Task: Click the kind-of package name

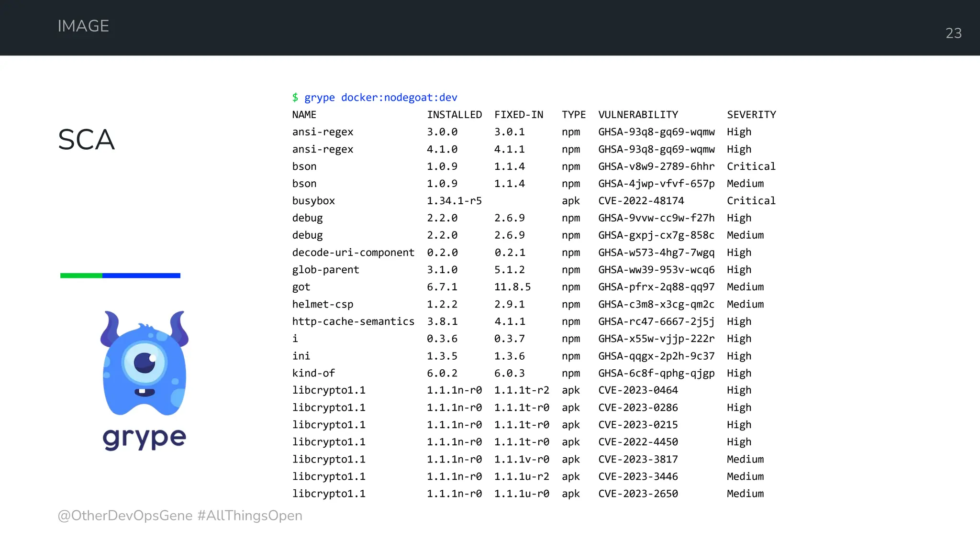Action: coord(313,373)
